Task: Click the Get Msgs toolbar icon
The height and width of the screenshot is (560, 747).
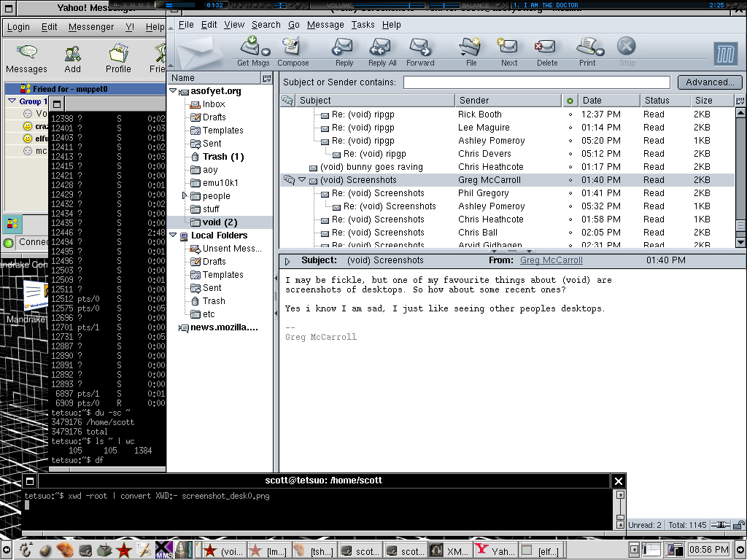Action: click(x=249, y=46)
